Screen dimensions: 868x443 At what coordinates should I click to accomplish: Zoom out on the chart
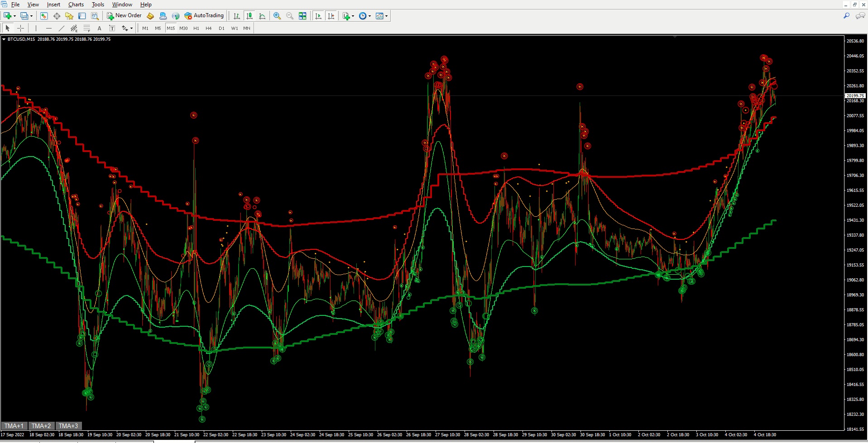coord(290,16)
